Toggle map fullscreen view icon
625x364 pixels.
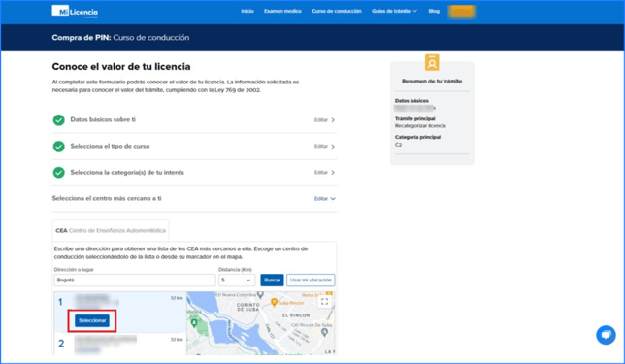coord(324,302)
